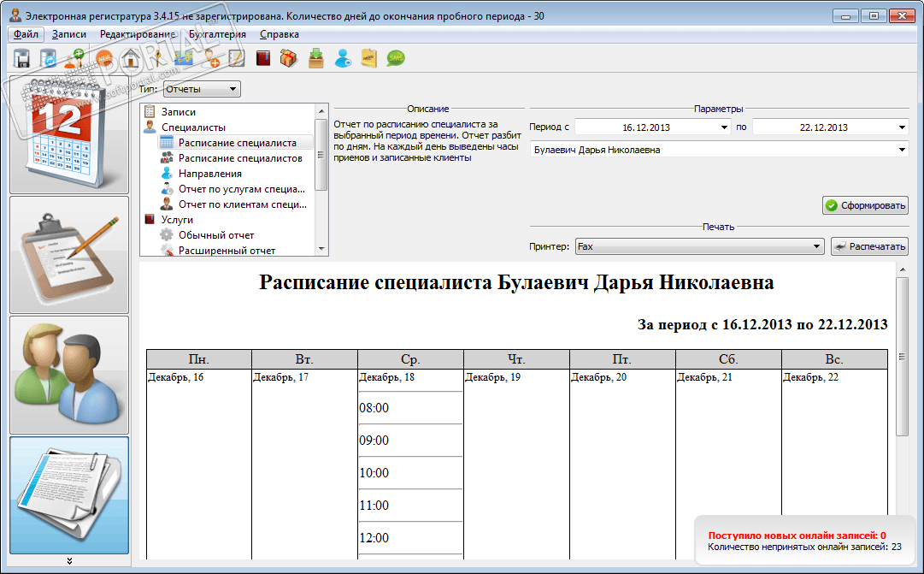Screen dimensions: 924x574
Task: Click the notepad with pencil icon
Action: 236,58
